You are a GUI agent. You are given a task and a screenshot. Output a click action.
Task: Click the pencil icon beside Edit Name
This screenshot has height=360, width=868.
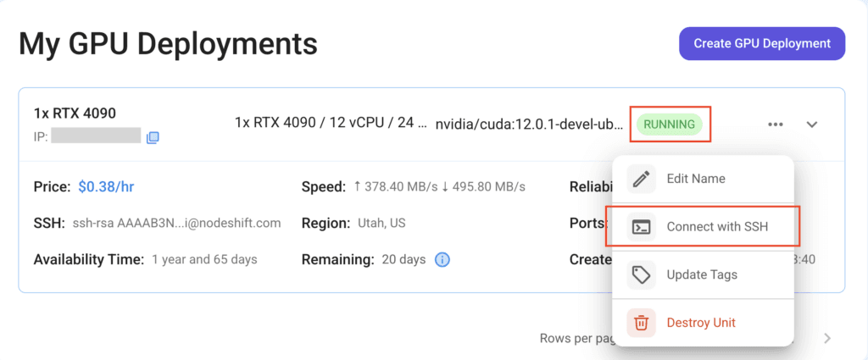(x=641, y=179)
